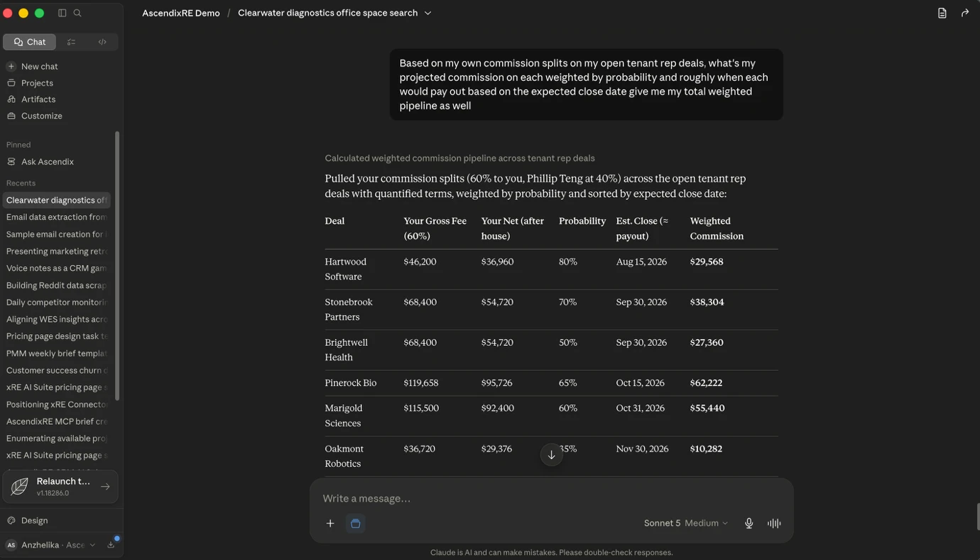
Task: Open Customer success churn chat
Action: pyautogui.click(x=57, y=370)
